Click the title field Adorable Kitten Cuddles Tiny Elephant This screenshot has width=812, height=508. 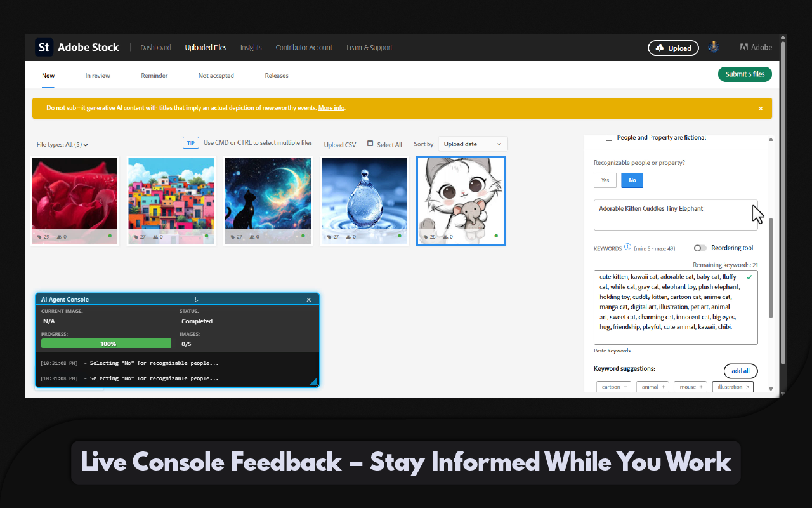click(x=676, y=215)
